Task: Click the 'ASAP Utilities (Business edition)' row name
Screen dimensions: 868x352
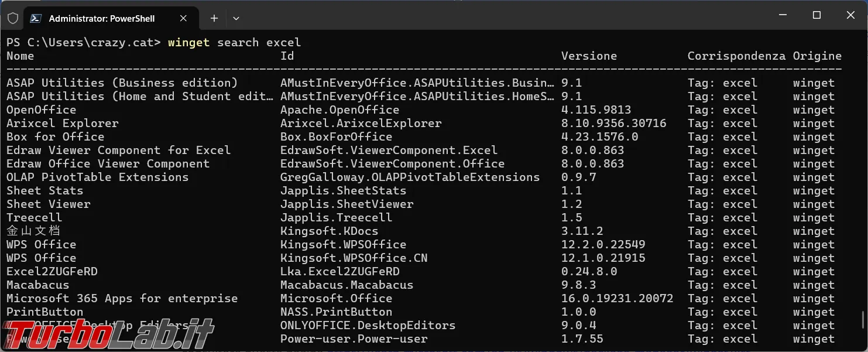Action: tap(122, 83)
